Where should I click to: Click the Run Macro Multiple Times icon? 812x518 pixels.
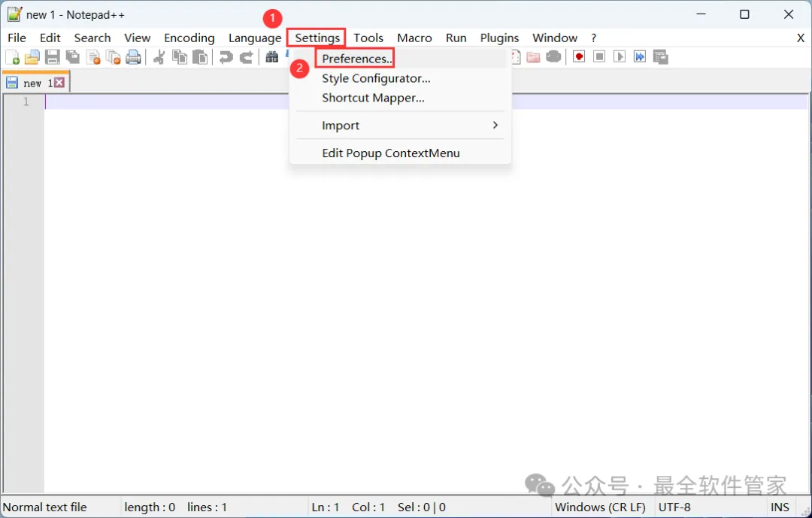[x=640, y=56]
